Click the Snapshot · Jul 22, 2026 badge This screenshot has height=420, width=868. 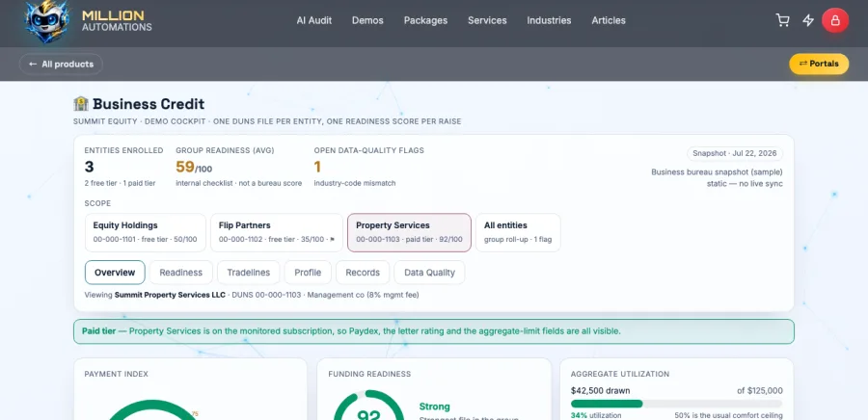735,153
